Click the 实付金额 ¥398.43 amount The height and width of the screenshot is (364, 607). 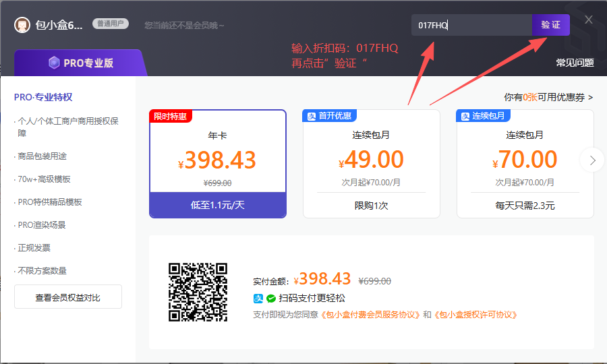pos(322,278)
